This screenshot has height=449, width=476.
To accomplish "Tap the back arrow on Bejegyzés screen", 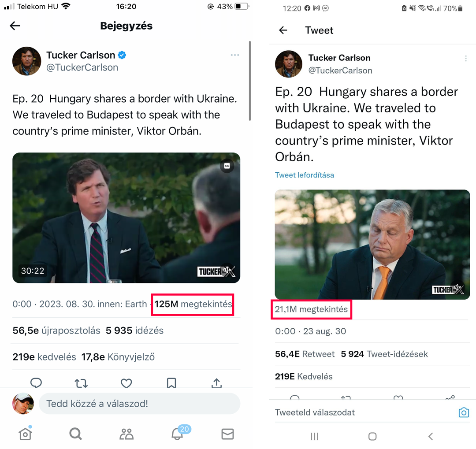I will [15, 26].
